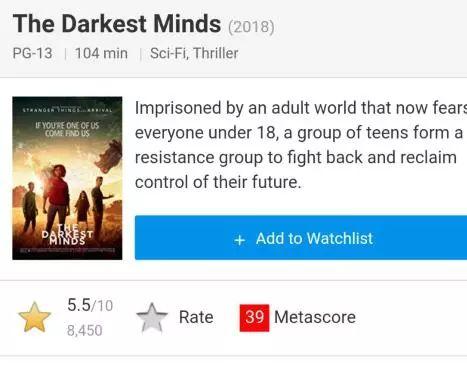View the 8,450 user ratings count
Viewport: 467px width, 367px height.
84,330
